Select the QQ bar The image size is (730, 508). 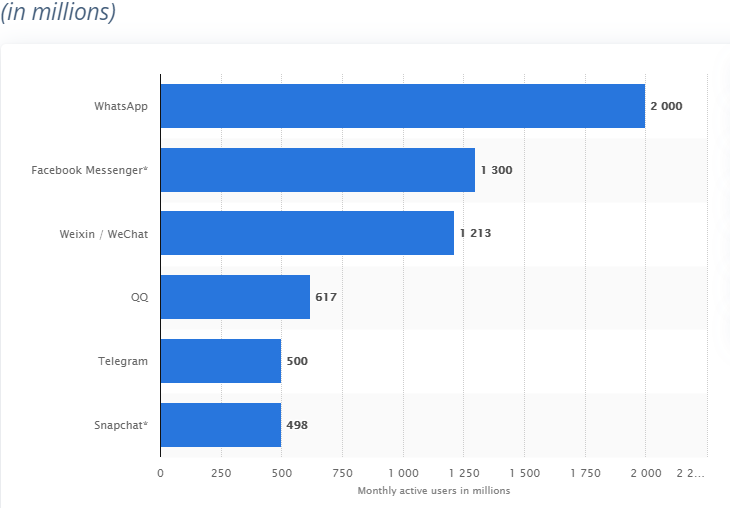click(x=235, y=297)
